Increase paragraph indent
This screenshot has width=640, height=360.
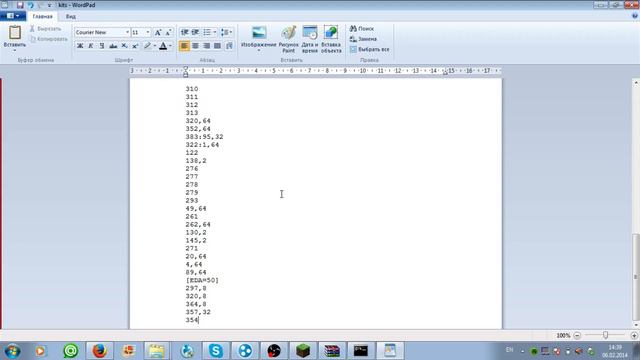coord(196,32)
